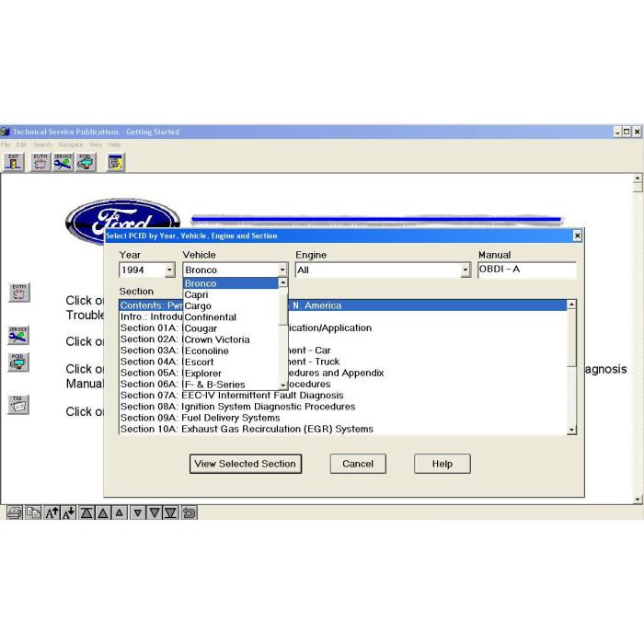Select Cargo in the vehicle list
644x644 pixels.
pyautogui.click(x=231, y=306)
